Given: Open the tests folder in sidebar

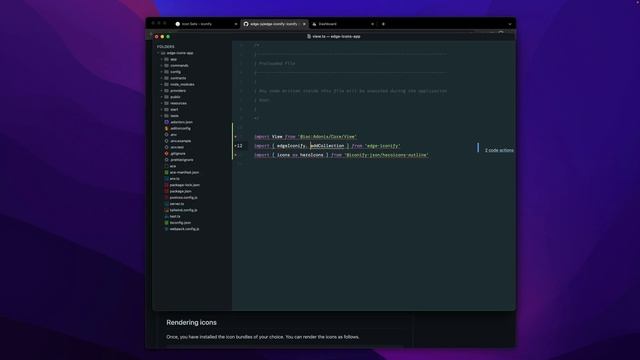Looking at the screenshot, I should 174,116.
